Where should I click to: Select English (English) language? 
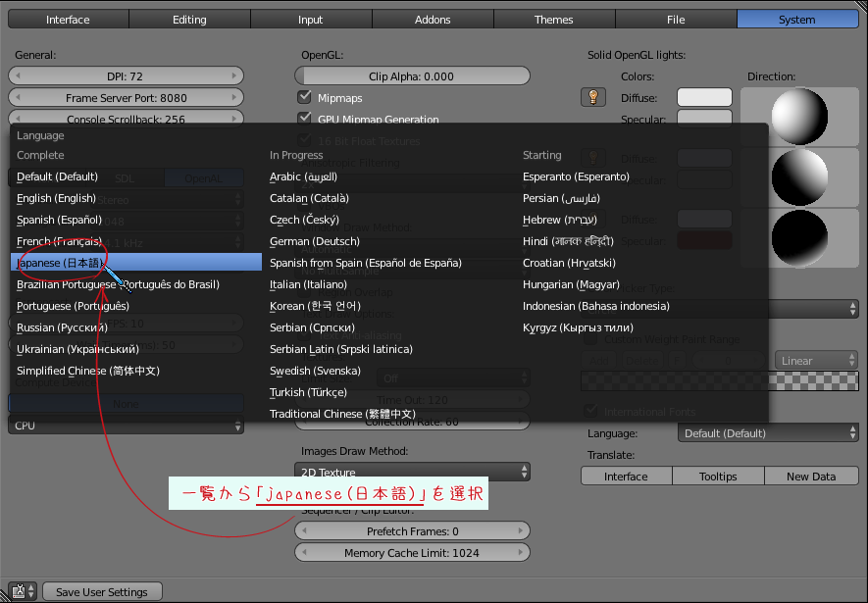pyautogui.click(x=136, y=198)
